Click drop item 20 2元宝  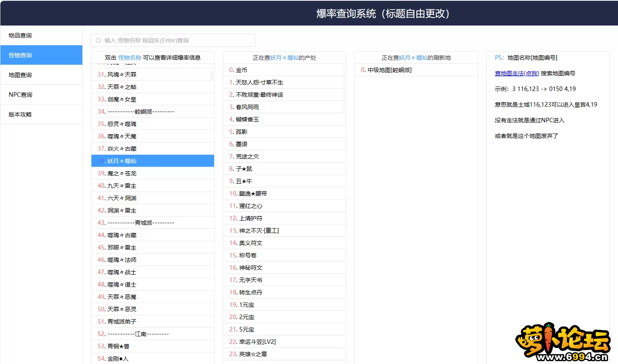point(285,317)
